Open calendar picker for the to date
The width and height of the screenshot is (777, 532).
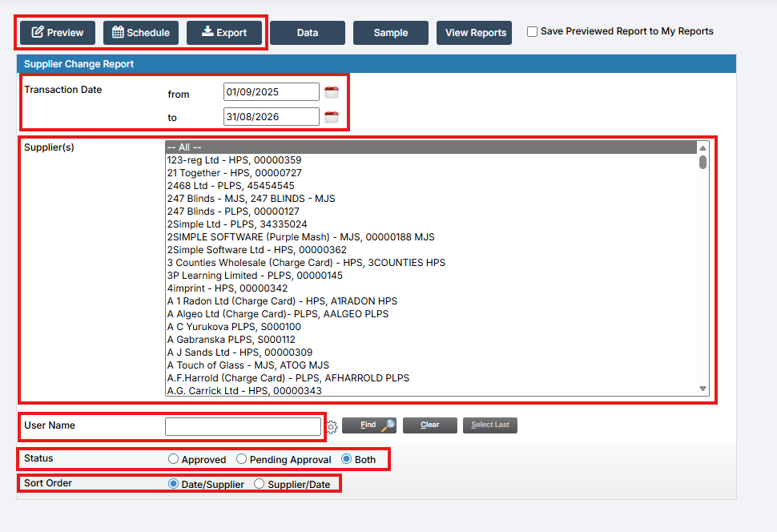tap(332, 116)
